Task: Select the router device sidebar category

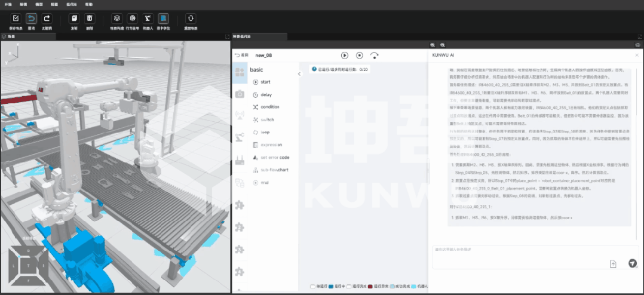Action: [240, 160]
